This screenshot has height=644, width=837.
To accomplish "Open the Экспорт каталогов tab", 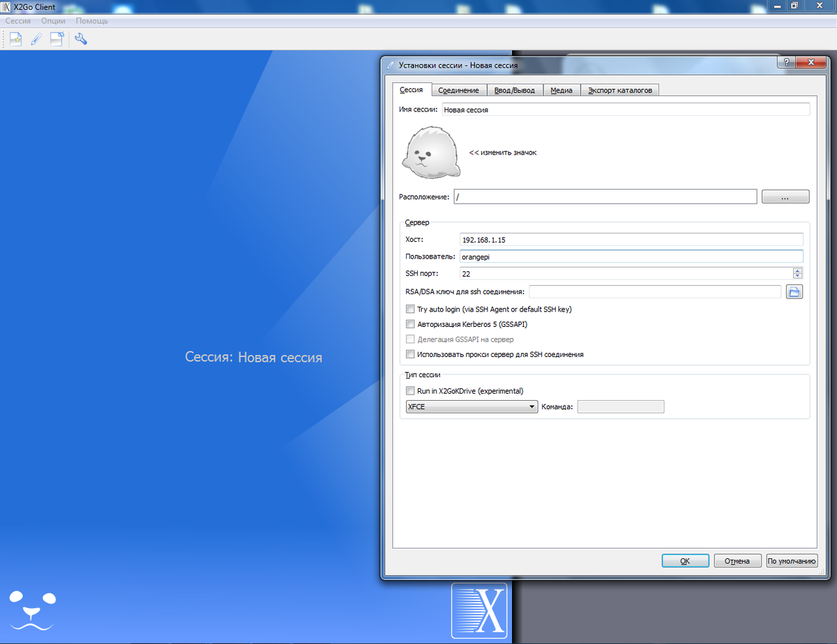I will click(619, 89).
